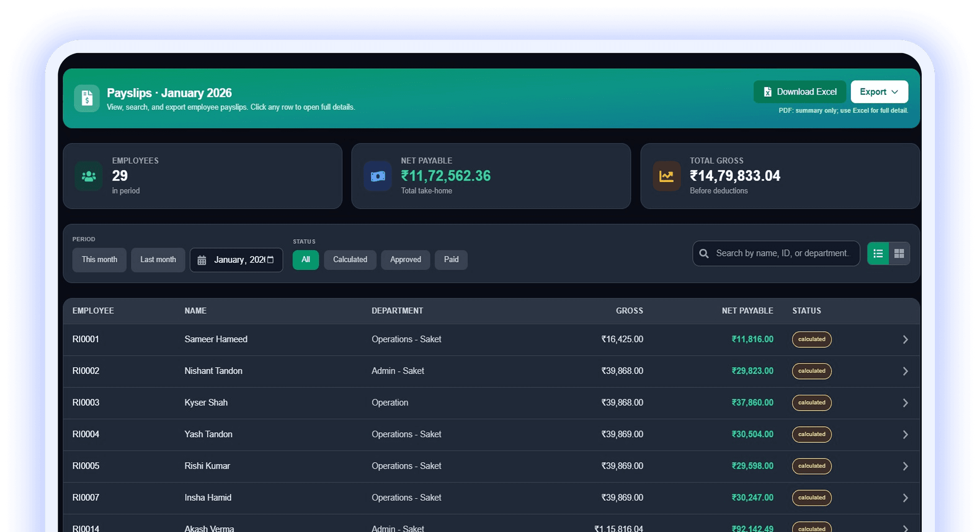
Task: Click the wallet icon on the Net Payable card
Action: pyautogui.click(x=377, y=176)
